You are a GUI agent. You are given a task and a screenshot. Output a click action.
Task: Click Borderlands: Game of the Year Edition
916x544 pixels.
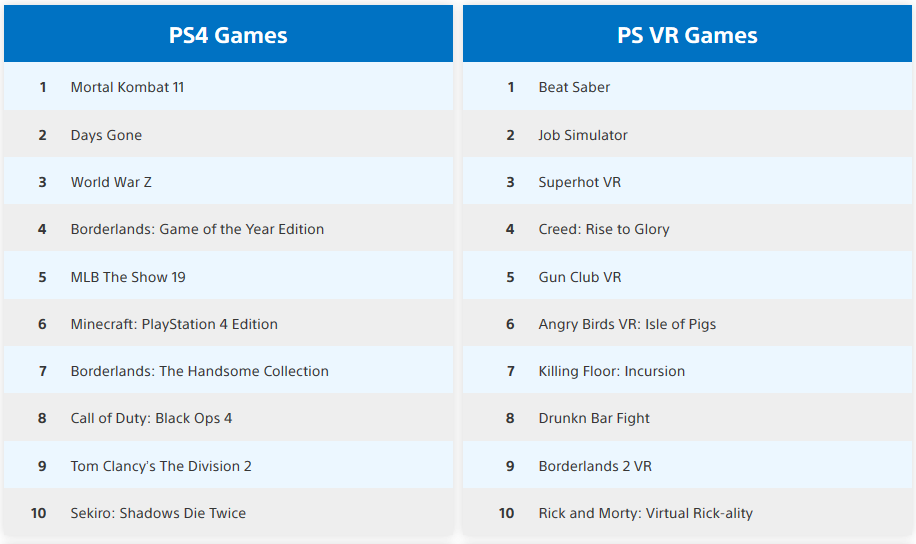point(197,229)
